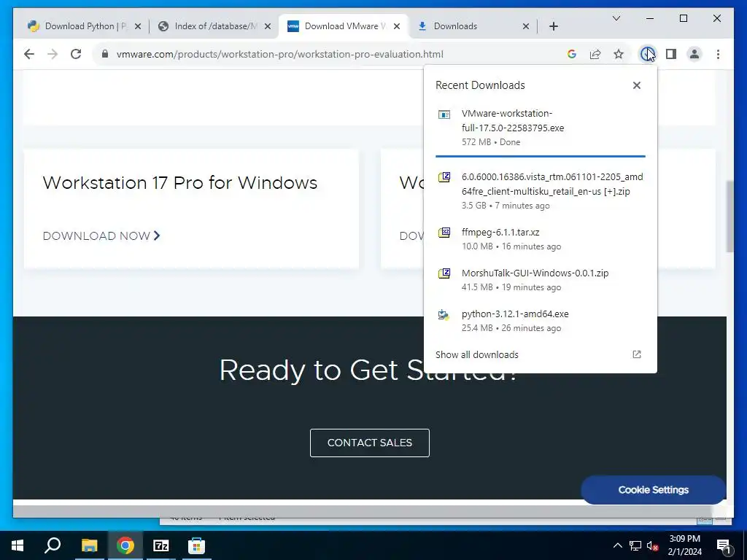Open the taskbar clock and date

pos(684,545)
